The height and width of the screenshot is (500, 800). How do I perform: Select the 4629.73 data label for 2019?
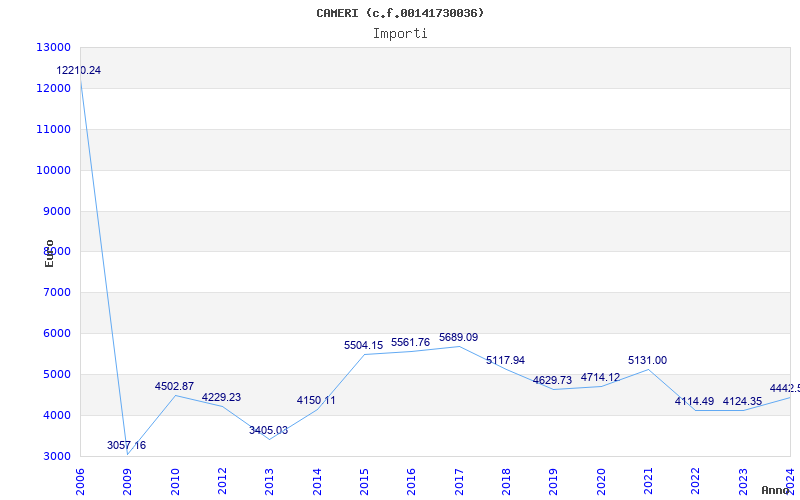coord(552,380)
